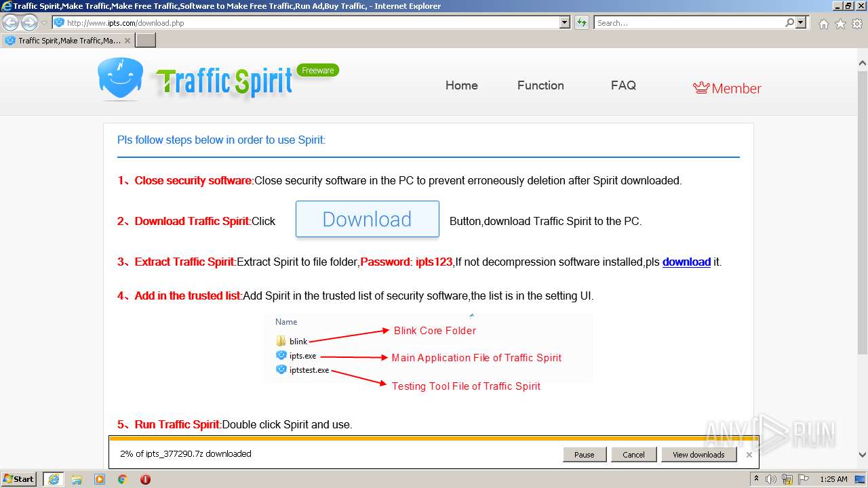Click the blink folder in the image

coord(292,341)
